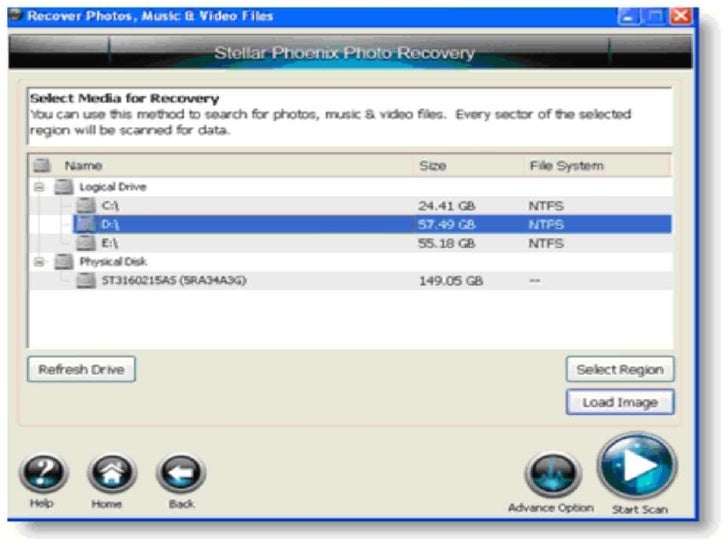The height and width of the screenshot is (546, 728).
Task: Click the Advance Option label
Action: point(551,507)
